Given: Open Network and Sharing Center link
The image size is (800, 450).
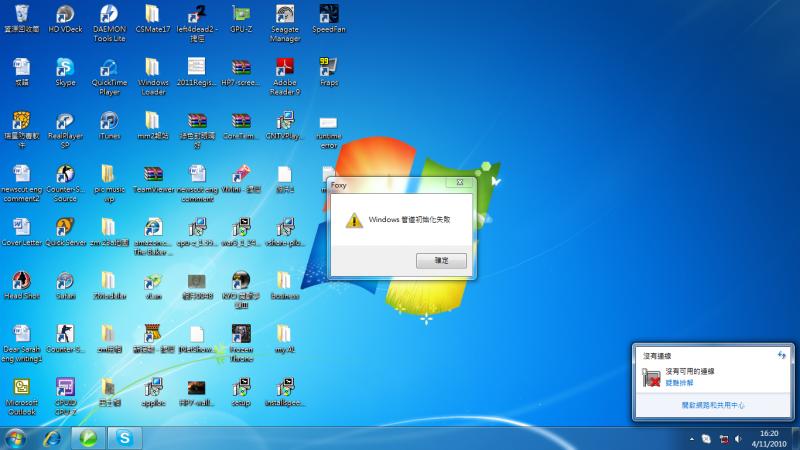Looking at the screenshot, I should (713, 405).
